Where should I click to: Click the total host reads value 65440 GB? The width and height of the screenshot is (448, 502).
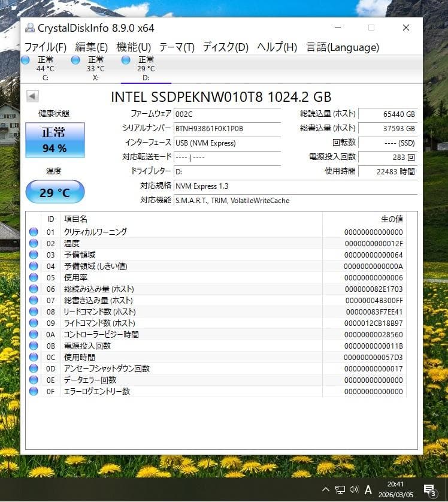[388, 114]
